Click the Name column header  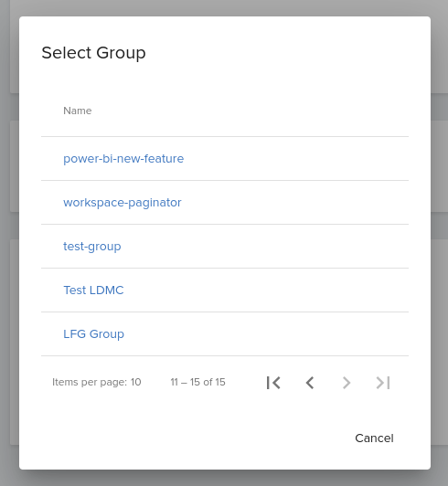point(77,111)
